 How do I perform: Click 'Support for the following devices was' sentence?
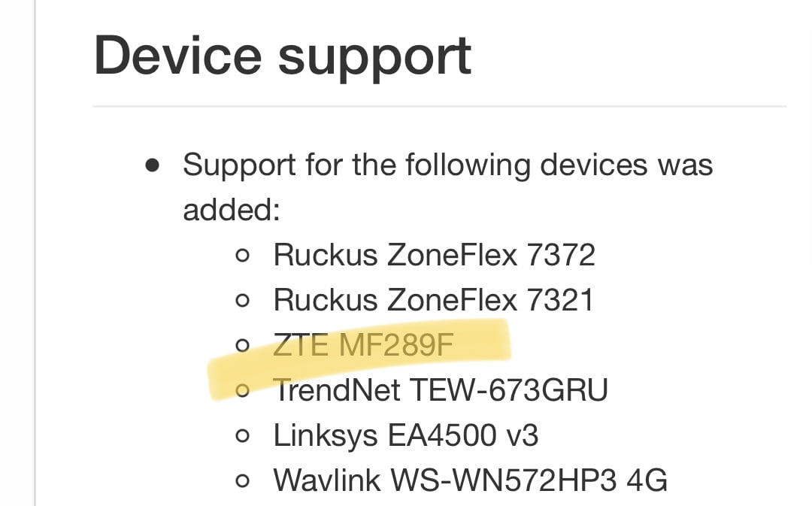pyautogui.click(x=448, y=166)
